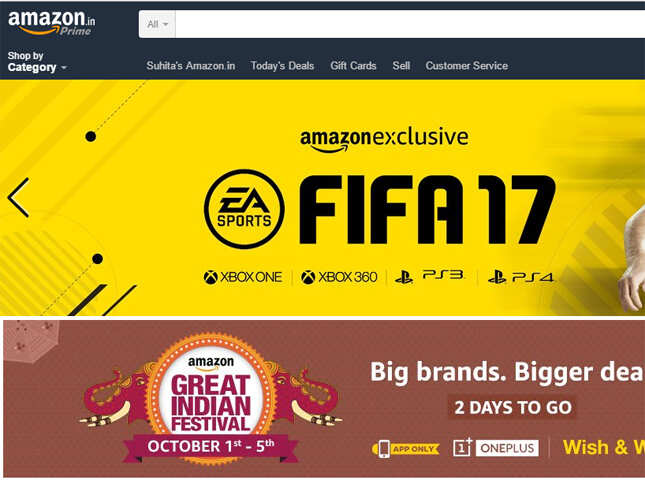Open the OnePlus brand logo
The image size is (645, 480).
[x=496, y=448]
